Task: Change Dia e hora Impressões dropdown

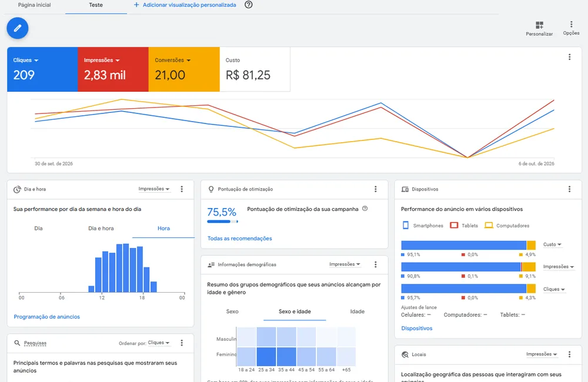Action: [154, 189]
